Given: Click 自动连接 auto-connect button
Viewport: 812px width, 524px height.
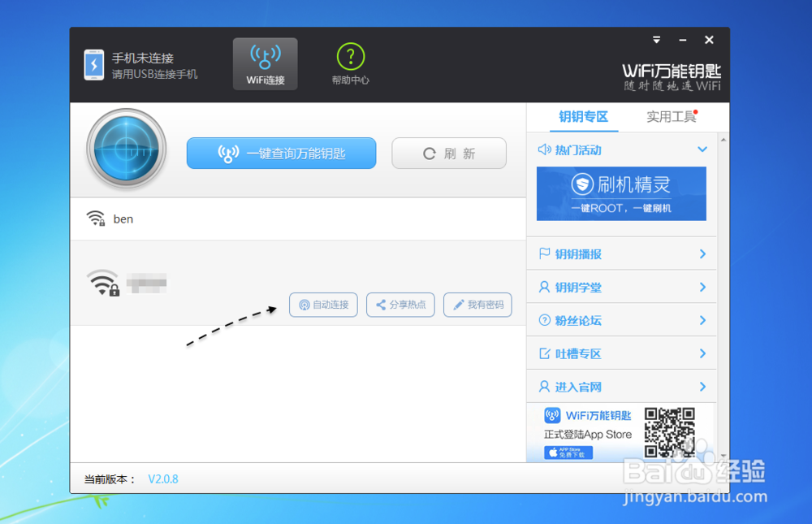Looking at the screenshot, I should click(324, 305).
